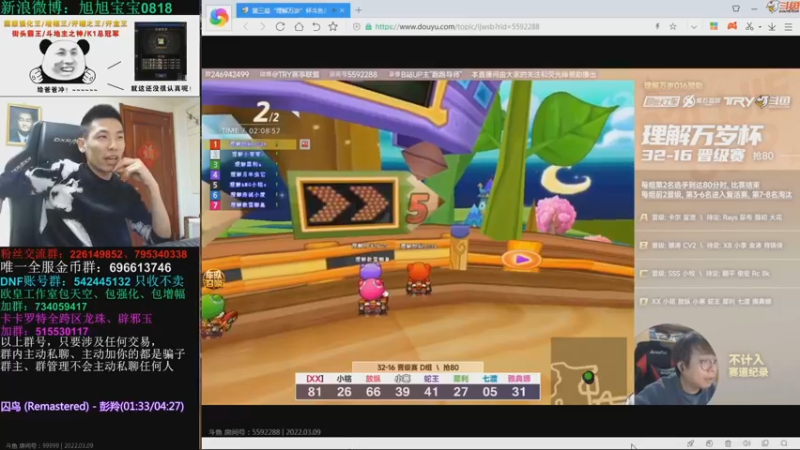
Task: Focus the douyu.com address bar
Action: [457, 27]
